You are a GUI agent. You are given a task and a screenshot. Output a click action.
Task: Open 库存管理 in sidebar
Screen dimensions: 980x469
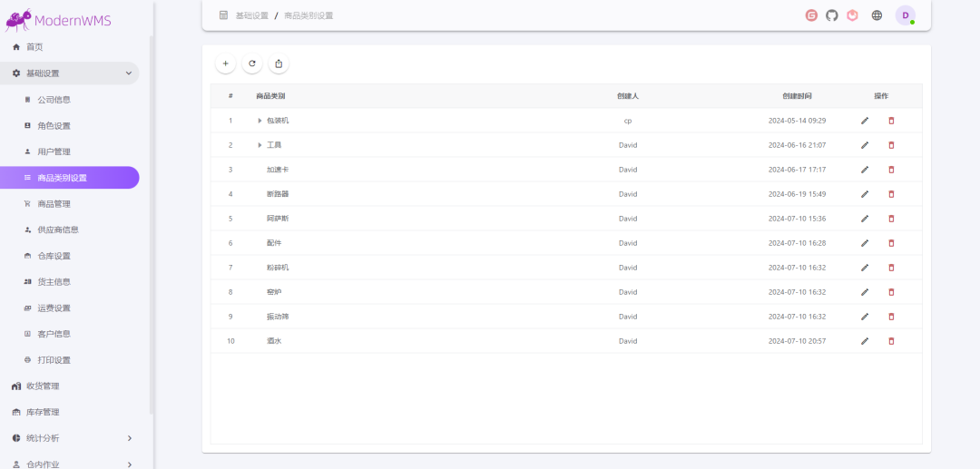(69, 412)
